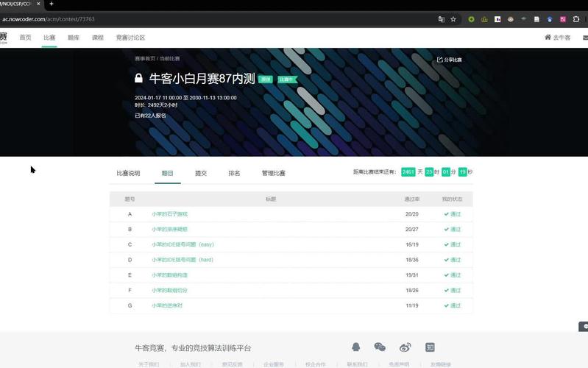The height and width of the screenshot is (368, 588).
Task: Open problem E title link
Action: coord(169,275)
